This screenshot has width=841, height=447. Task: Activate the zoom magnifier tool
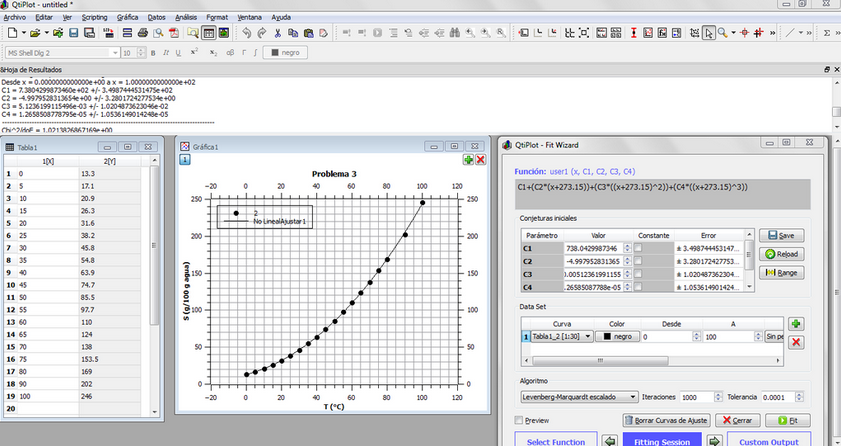coord(722,33)
